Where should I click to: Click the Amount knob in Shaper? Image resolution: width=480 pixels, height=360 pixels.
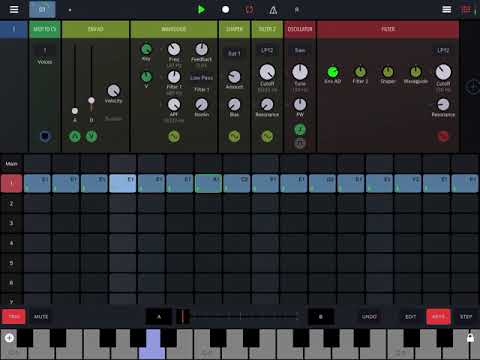[234, 77]
